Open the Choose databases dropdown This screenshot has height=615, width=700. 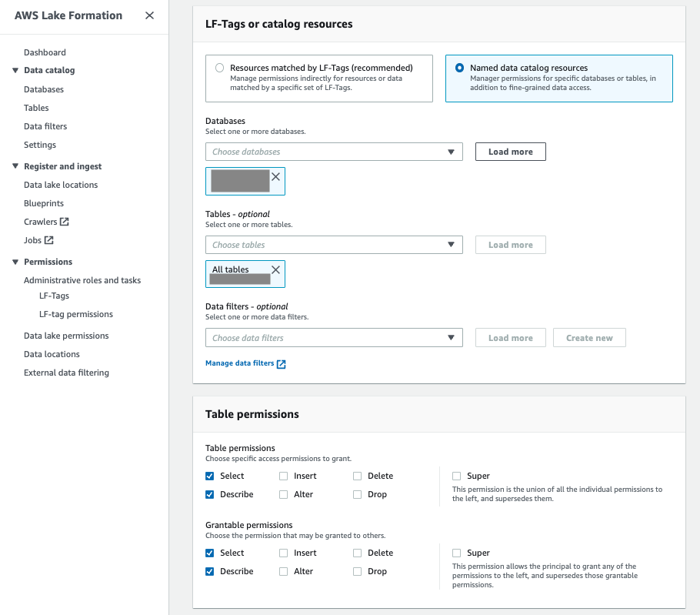334,152
